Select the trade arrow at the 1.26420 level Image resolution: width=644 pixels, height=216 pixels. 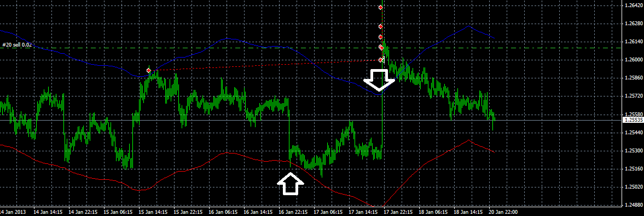coord(381,8)
